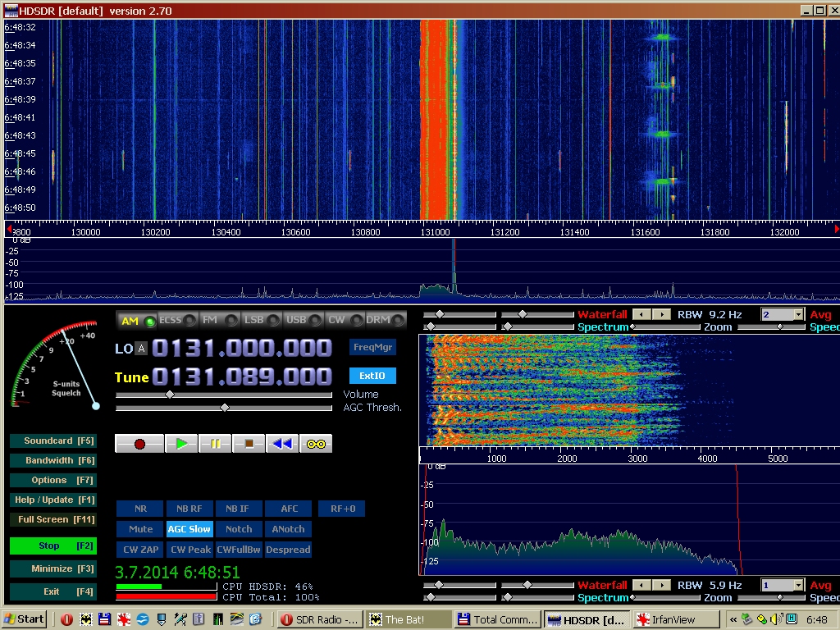Image resolution: width=840 pixels, height=630 pixels.
Task: Switch to IrfanView taskbar window
Action: [674, 620]
